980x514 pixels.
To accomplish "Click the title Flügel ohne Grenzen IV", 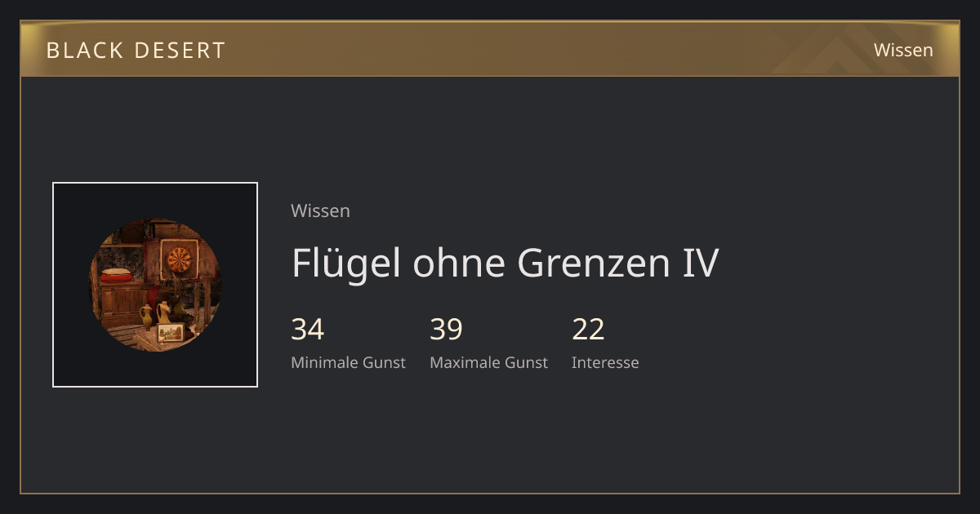I will pyautogui.click(x=505, y=263).
